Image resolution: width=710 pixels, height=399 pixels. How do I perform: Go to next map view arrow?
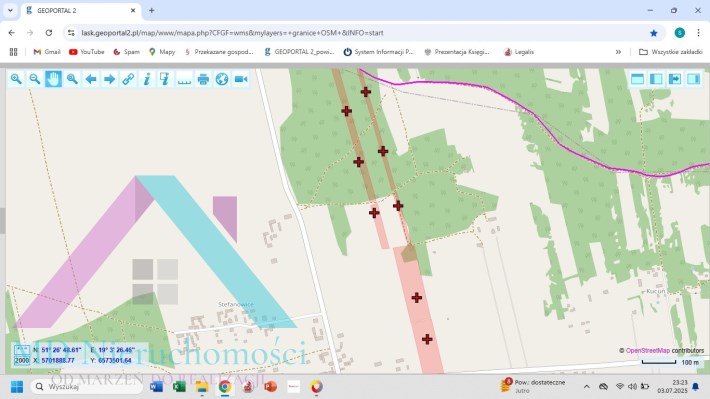click(x=109, y=79)
